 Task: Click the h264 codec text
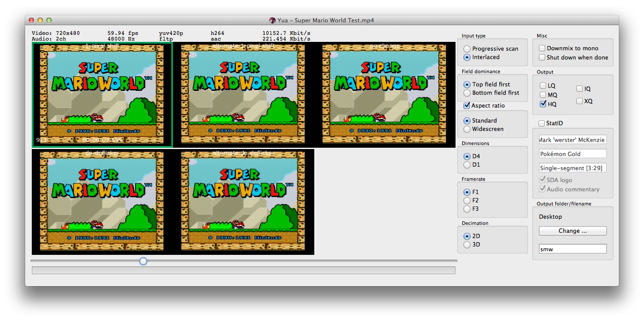218,33
